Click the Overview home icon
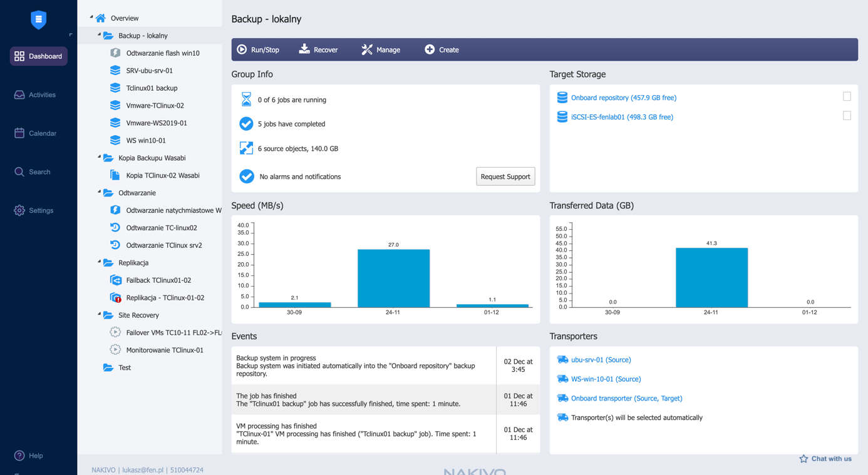This screenshot has height=475, width=868. 101,18
